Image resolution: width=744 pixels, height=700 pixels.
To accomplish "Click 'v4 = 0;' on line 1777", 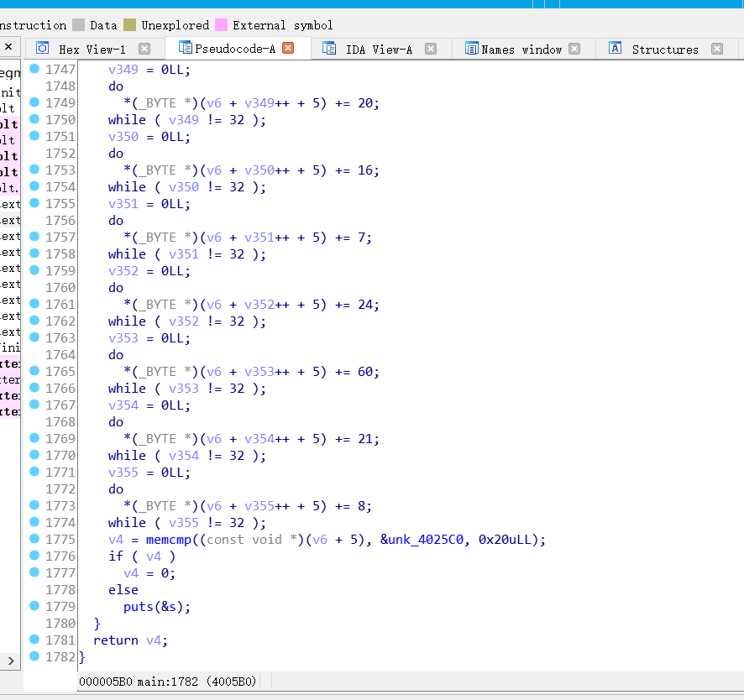I will 149,573.
